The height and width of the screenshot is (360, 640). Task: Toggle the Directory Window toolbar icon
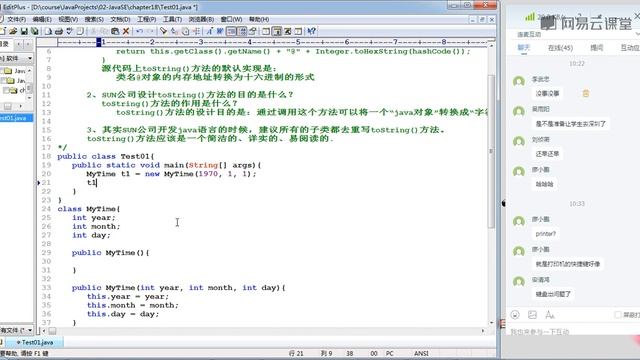pos(266,31)
